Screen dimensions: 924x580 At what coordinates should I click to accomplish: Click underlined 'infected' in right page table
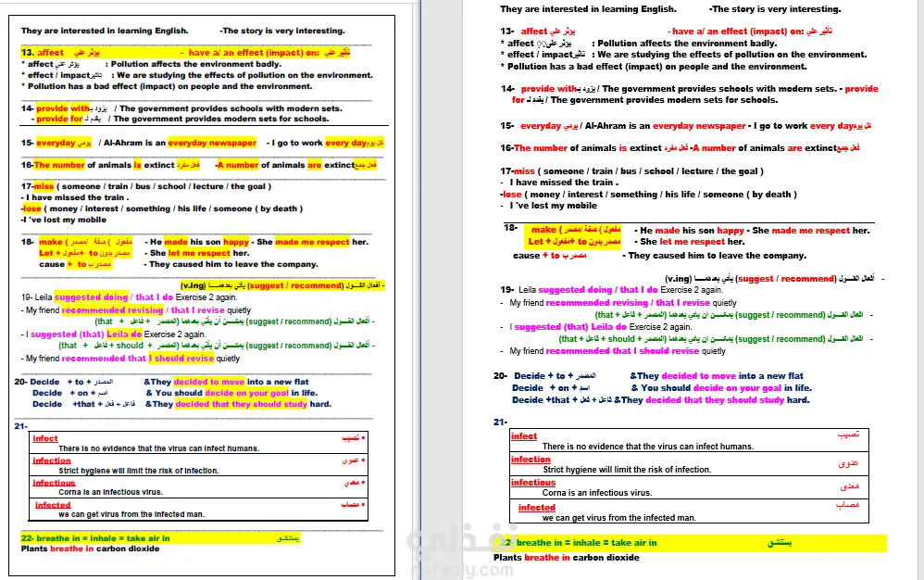coord(537,508)
